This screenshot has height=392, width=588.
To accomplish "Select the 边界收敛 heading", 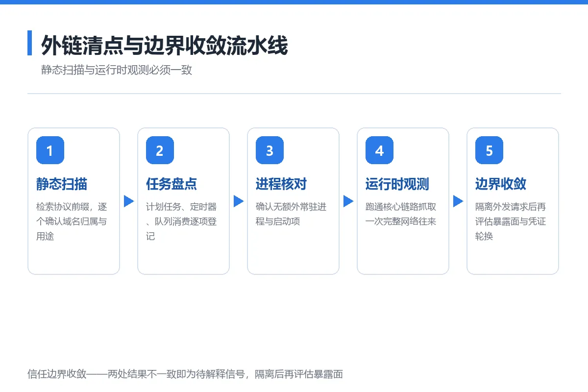I will (x=501, y=184).
